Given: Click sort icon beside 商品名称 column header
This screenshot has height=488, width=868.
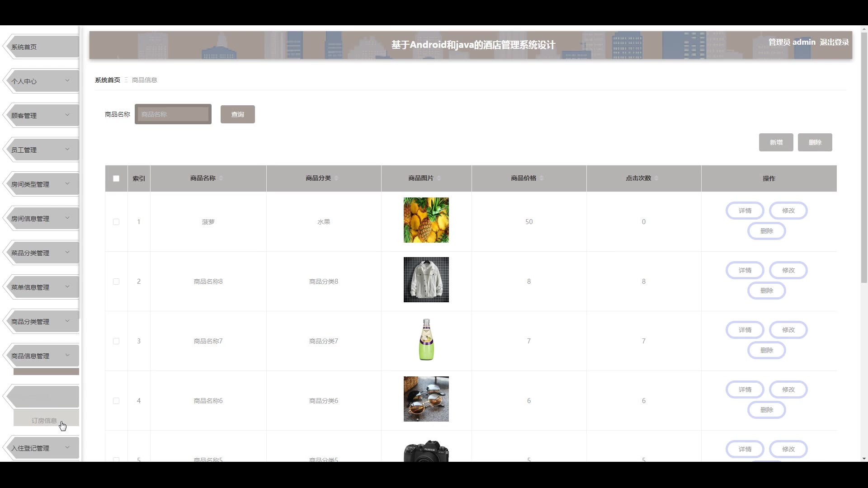Looking at the screenshot, I should point(221,178).
